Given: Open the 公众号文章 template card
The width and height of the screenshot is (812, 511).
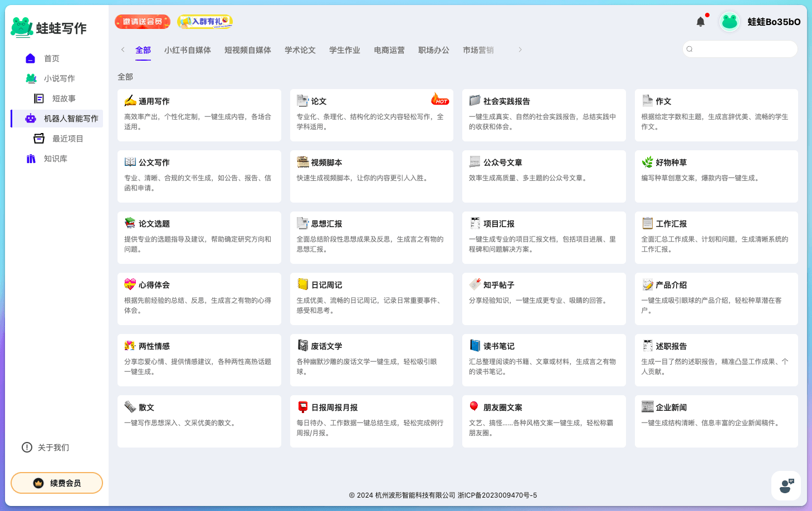Looking at the screenshot, I should 544,176.
